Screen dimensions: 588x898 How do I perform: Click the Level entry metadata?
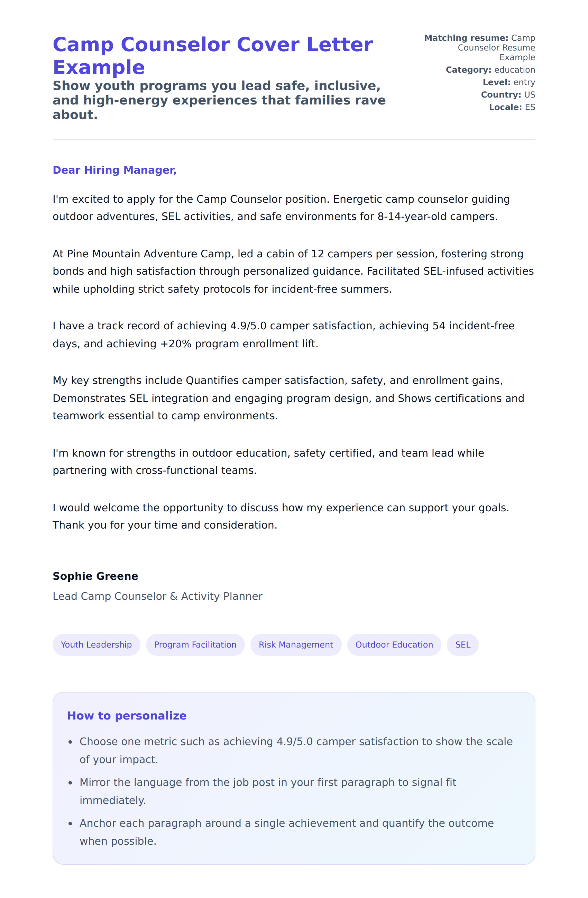pyautogui.click(x=508, y=82)
